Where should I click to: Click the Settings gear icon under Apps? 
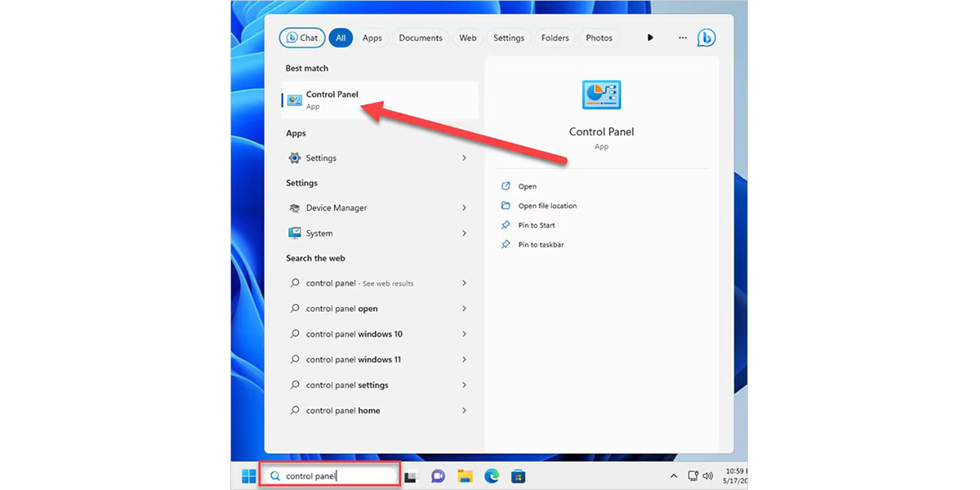point(295,158)
